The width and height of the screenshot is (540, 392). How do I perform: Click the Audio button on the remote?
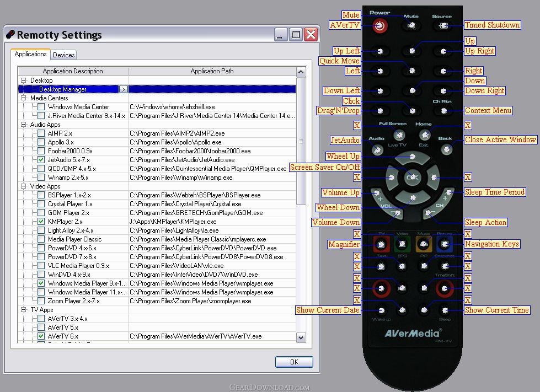[377, 150]
